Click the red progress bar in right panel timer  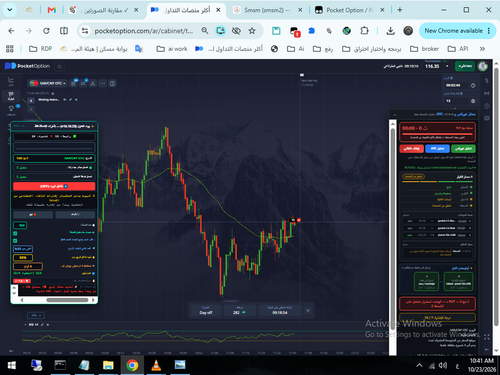[437, 134]
